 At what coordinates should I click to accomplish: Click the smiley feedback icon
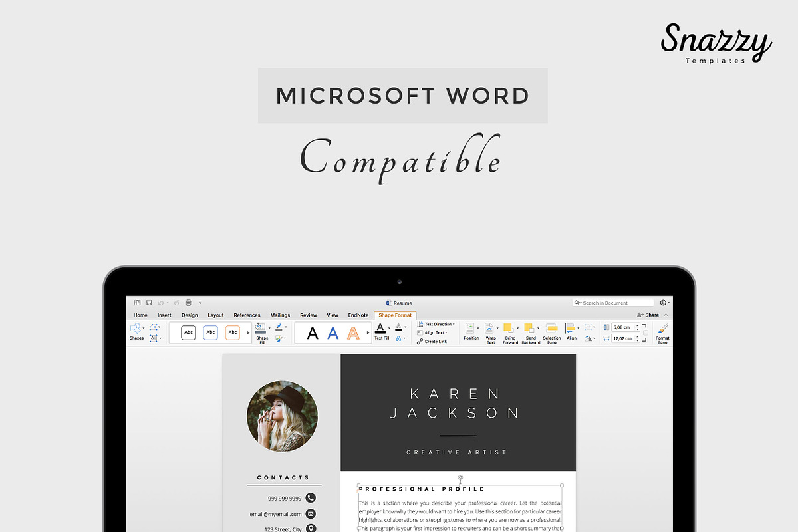(663, 303)
